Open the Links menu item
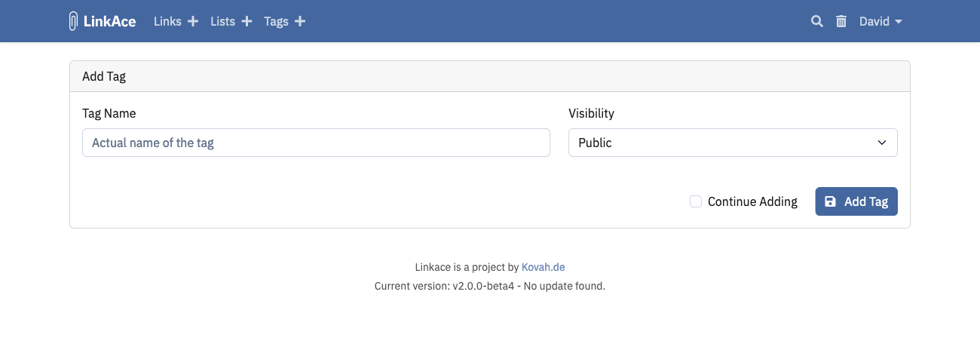The image size is (980, 347). pyautogui.click(x=167, y=21)
